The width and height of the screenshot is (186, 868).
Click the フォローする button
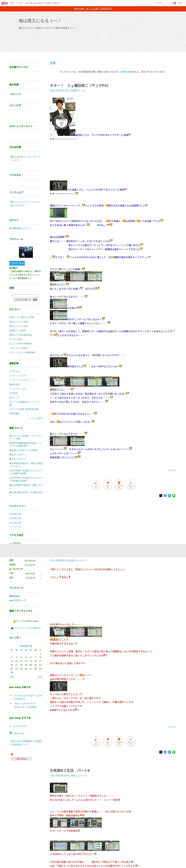coord(17,263)
